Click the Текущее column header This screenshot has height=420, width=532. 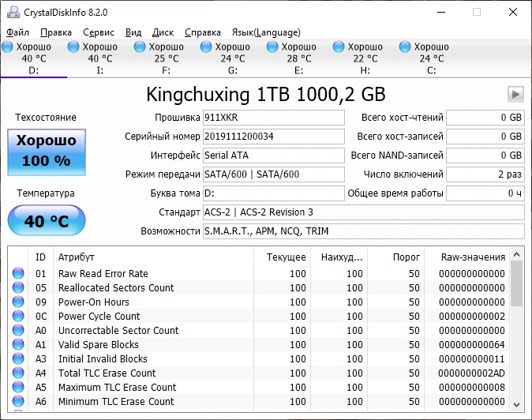(x=283, y=257)
